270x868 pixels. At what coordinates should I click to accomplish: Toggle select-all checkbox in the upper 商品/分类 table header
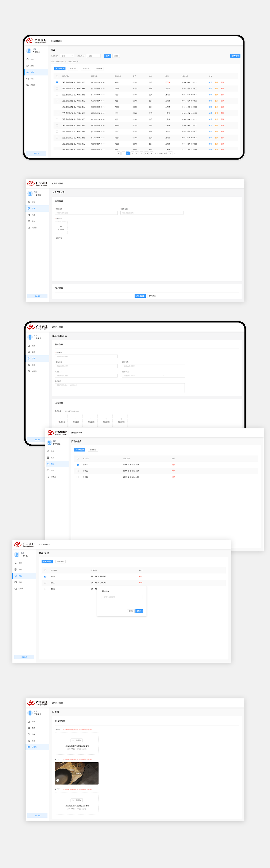coord(78,459)
